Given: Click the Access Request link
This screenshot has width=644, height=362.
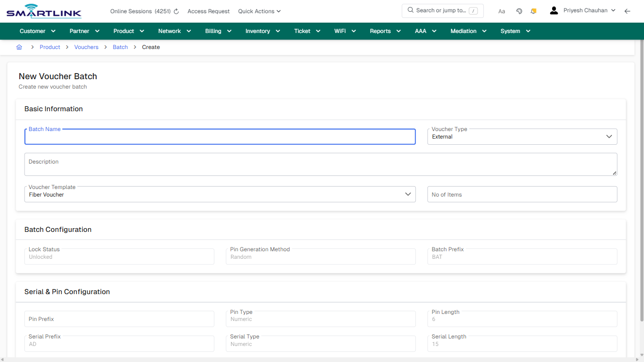Looking at the screenshot, I should pos(208,11).
